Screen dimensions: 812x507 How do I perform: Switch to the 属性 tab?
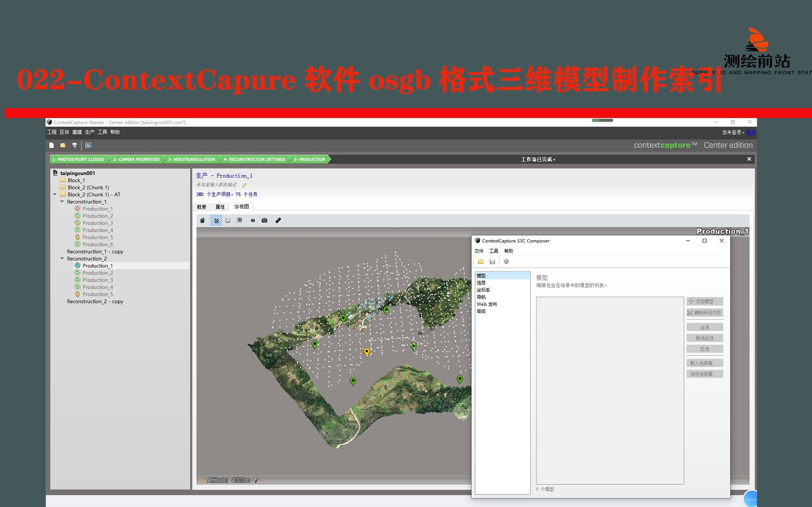click(x=220, y=207)
